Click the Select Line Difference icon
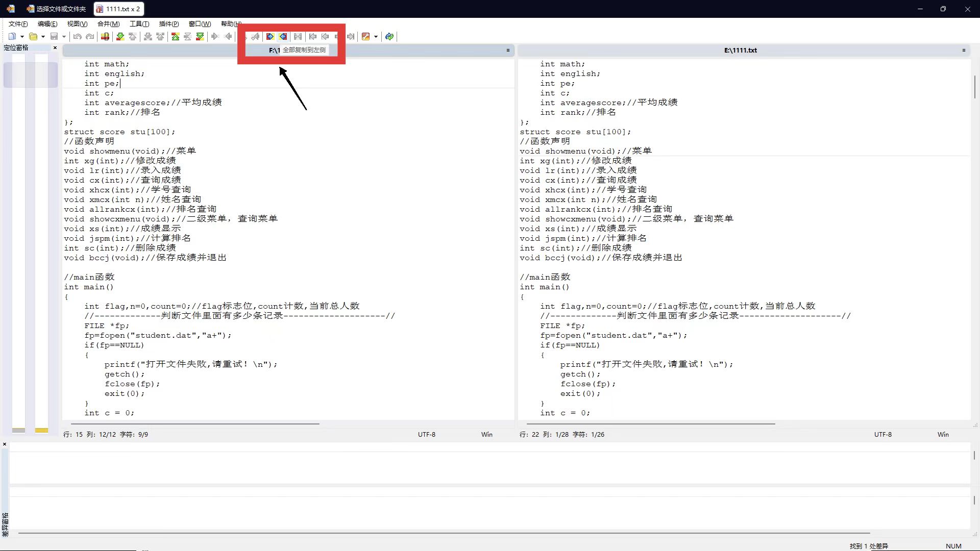This screenshot has width=980, height=551. tap(105, 36)
